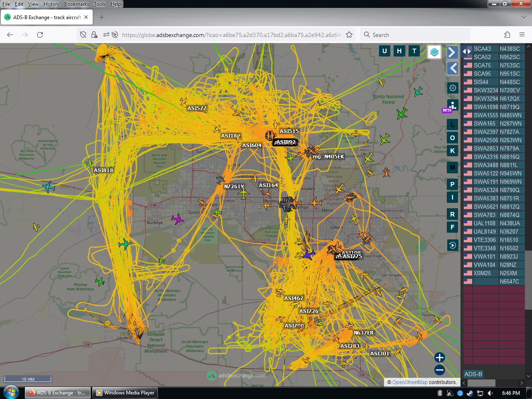
Task: Toggle the L labels button
Action: click(x=453, y=124)
